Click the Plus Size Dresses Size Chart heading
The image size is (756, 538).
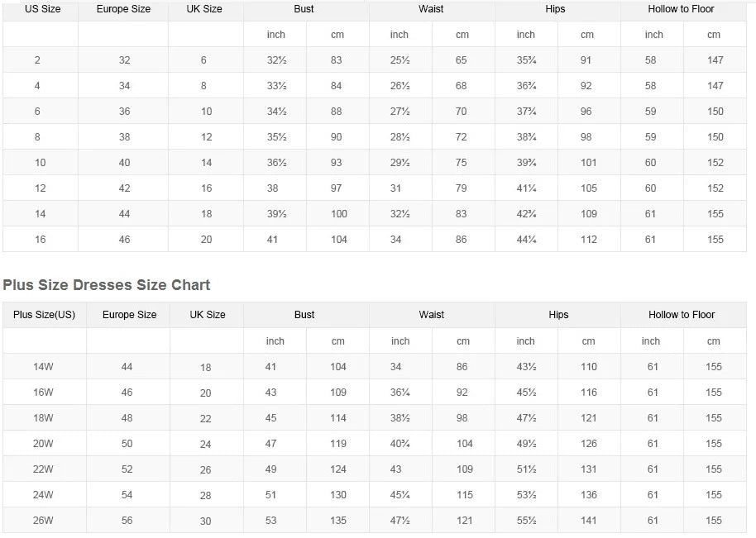107,285
